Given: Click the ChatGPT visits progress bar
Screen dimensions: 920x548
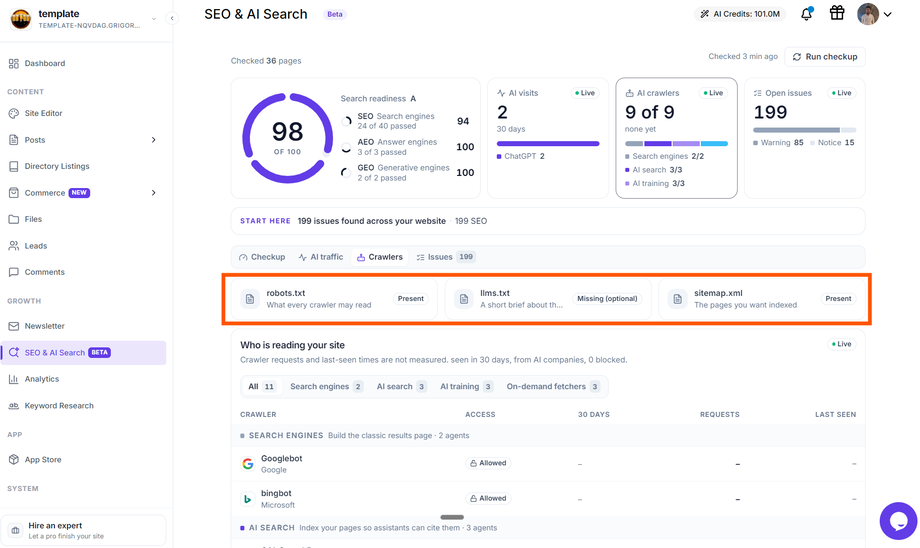Looking at the screenshot, I should click(548, 143).
